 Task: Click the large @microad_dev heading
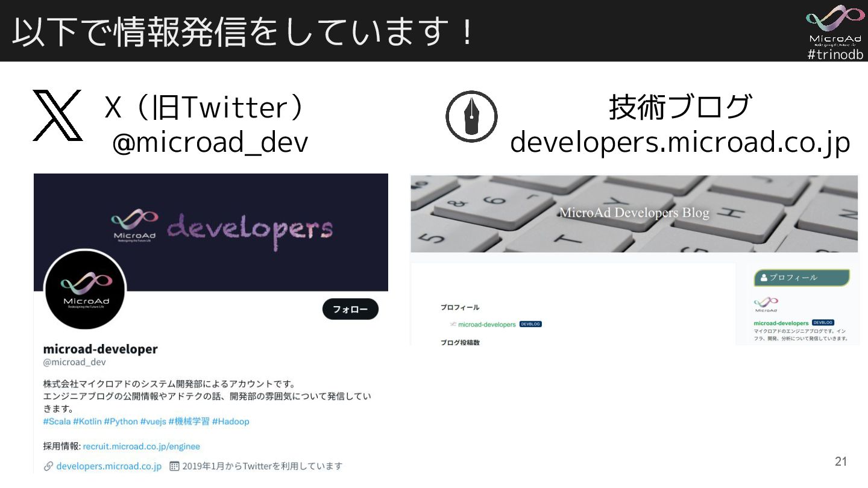(x=210, y=142)
